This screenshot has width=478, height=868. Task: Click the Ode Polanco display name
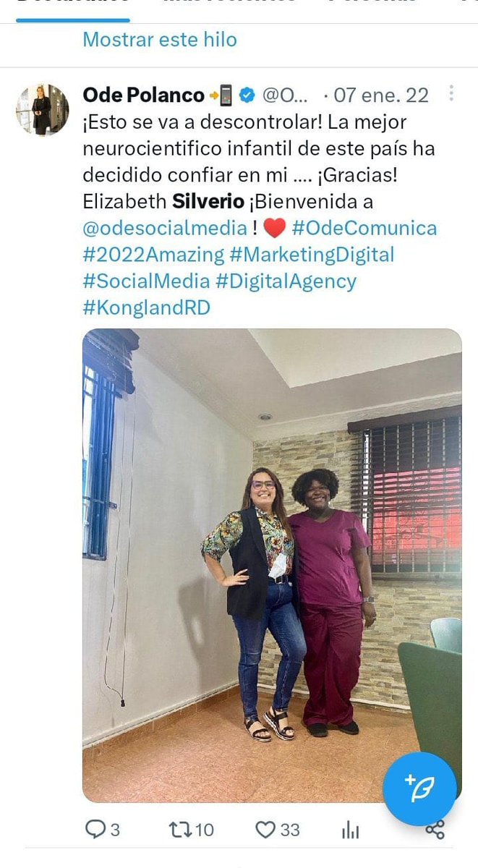[x=143, y=95]
